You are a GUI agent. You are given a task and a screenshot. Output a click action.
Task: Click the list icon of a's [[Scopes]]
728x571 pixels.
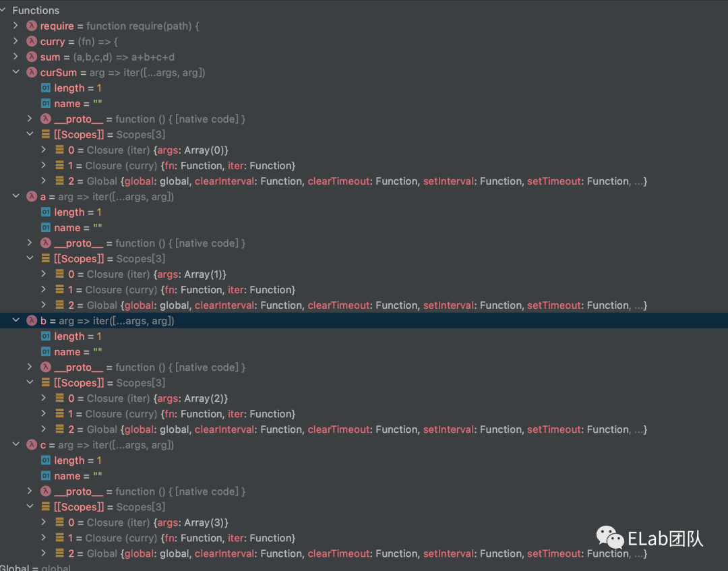tap(46, 259)
